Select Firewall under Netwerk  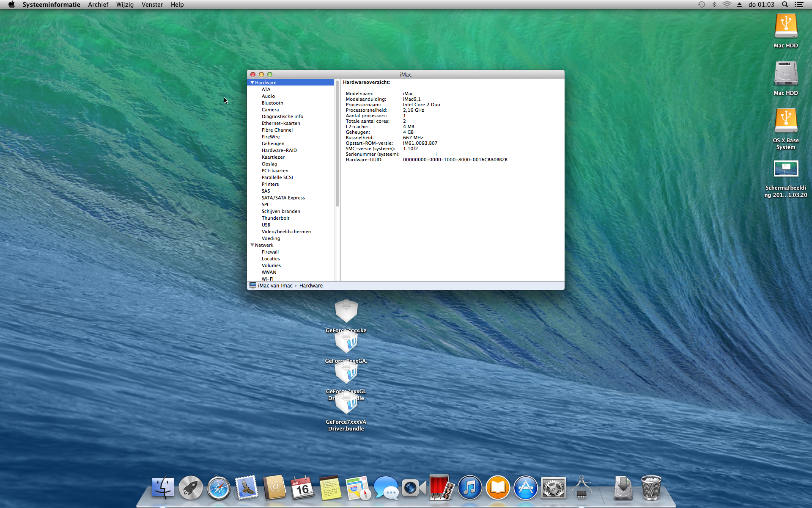(270, 252)
